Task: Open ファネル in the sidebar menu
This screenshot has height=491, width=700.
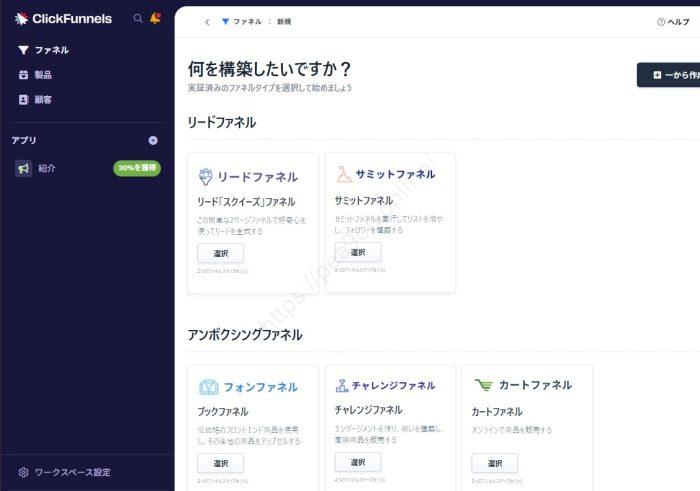Action: click(x=52, y=49)
